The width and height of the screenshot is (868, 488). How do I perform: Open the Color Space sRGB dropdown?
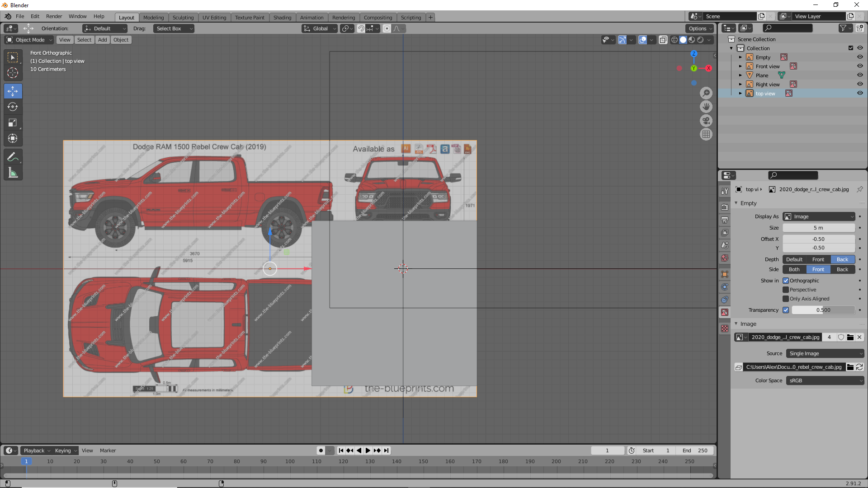(825, 380)
